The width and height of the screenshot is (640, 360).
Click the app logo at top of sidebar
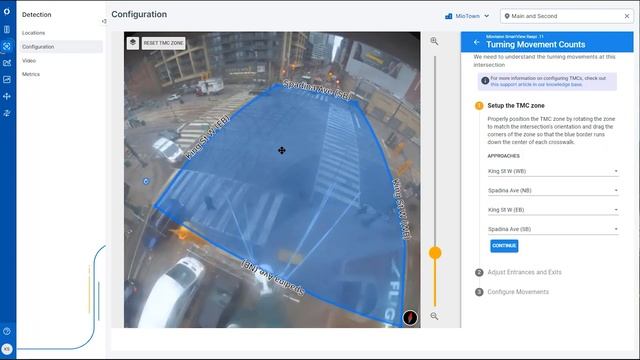coord(7,11)
